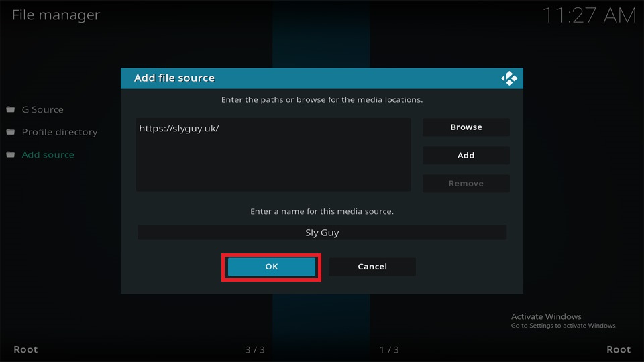Screen dimensions: 644x362
Task: Open the G Source folder
Action: point(43,109)
